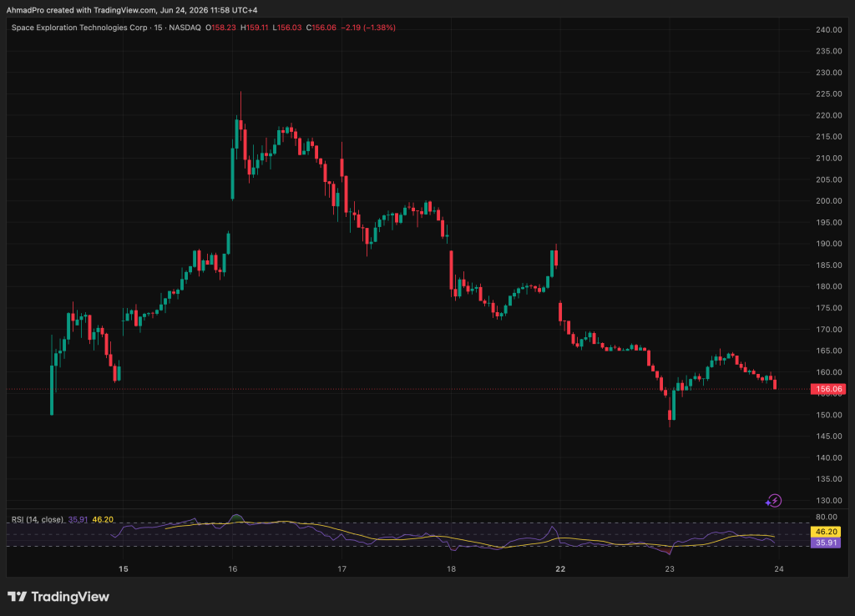855x616 pixels.
Task: Click the purple lightning replay icon
Action: (x=774, y=501)
